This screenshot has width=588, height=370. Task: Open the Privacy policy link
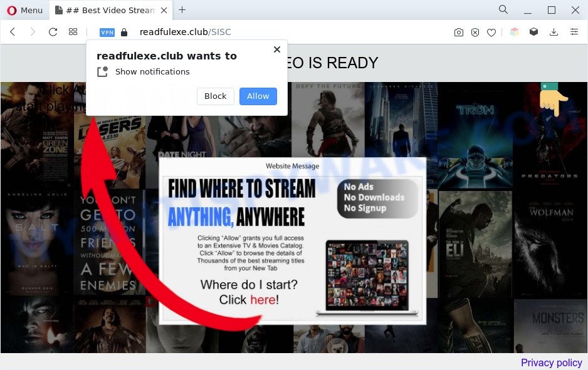pos(551,362)
